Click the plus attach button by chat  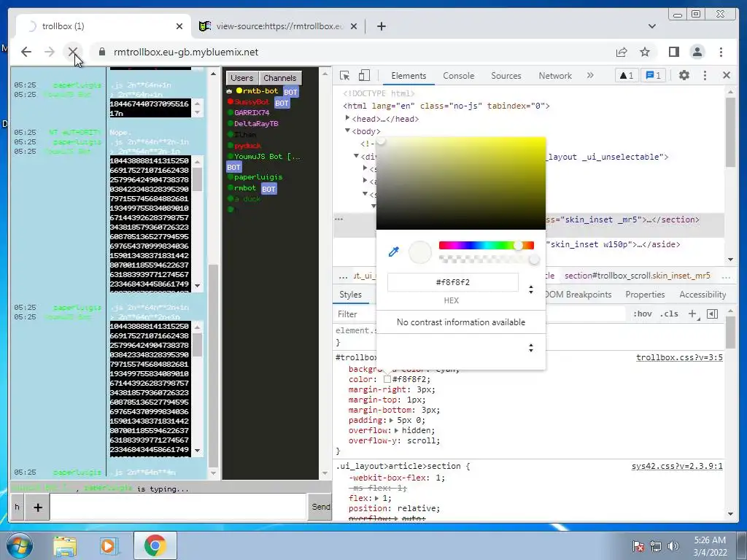[38, 507]
